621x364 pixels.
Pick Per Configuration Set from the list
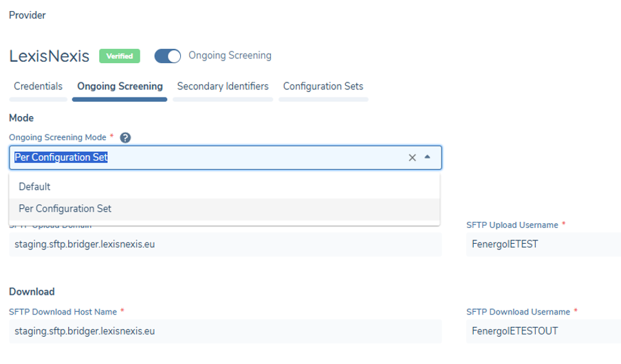click(224, 209)
